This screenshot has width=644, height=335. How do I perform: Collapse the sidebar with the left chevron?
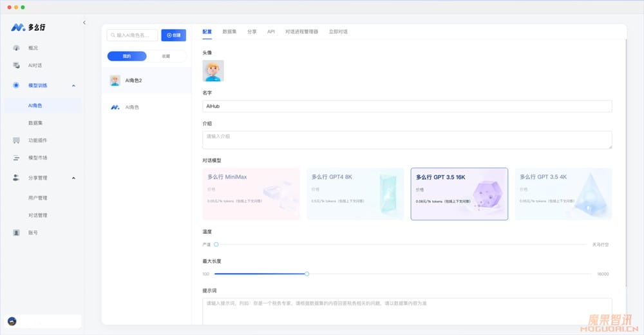(84, 23)
